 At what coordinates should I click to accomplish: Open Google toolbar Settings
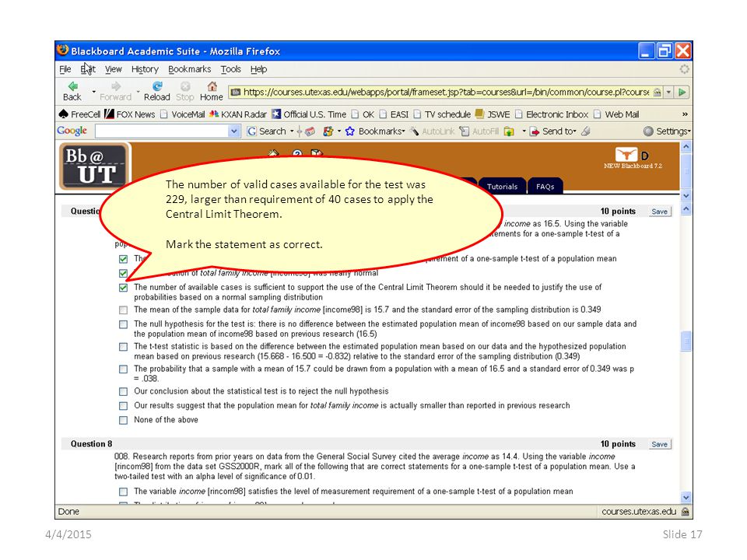click(x=667, y=131)
